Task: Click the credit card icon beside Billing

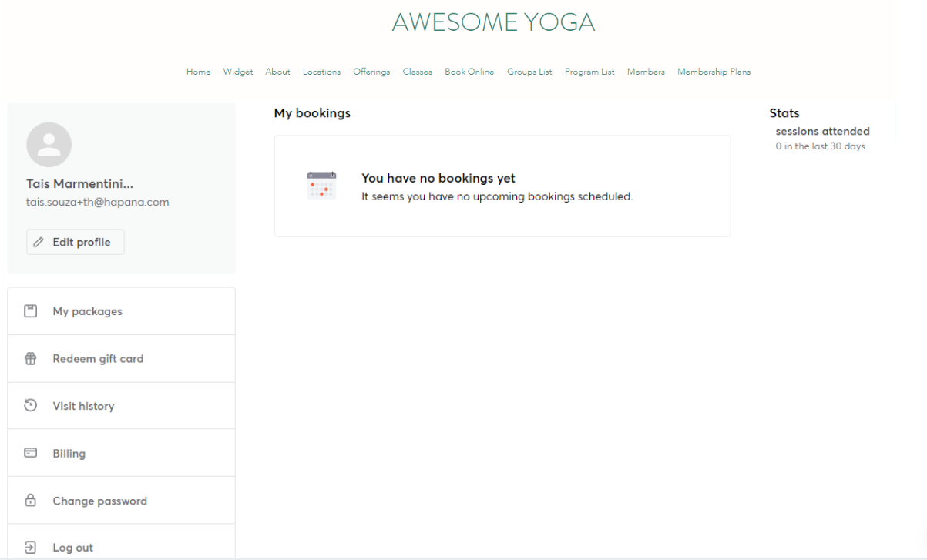Action: point(31,453)
